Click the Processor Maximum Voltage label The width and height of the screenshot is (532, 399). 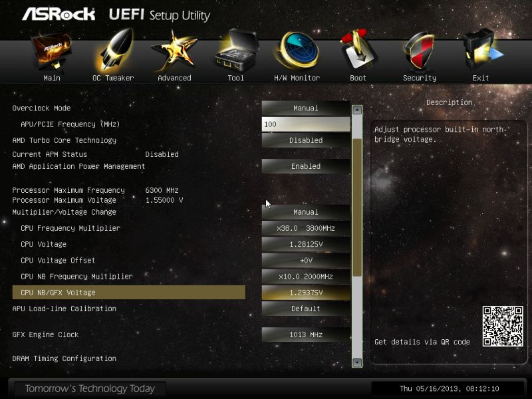[65, 200]
